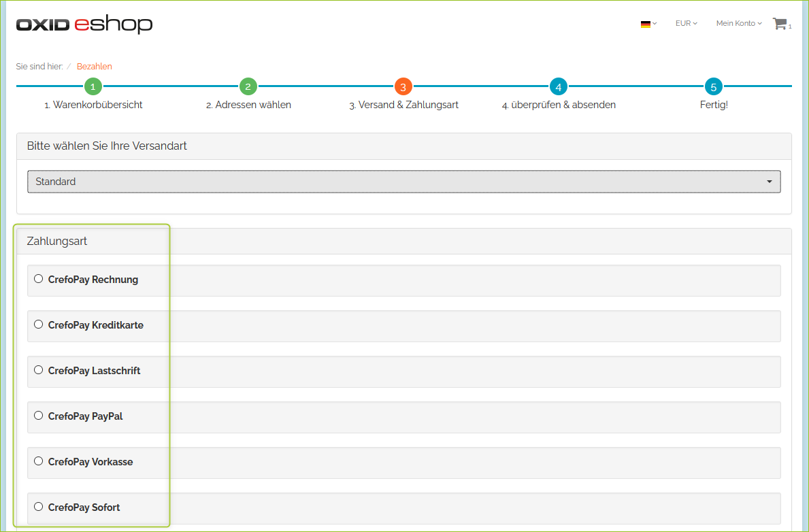The width and height of the screenshot is (809, 532).
Task: Open the Adressen wählen step label
Action: coord(248,105)
